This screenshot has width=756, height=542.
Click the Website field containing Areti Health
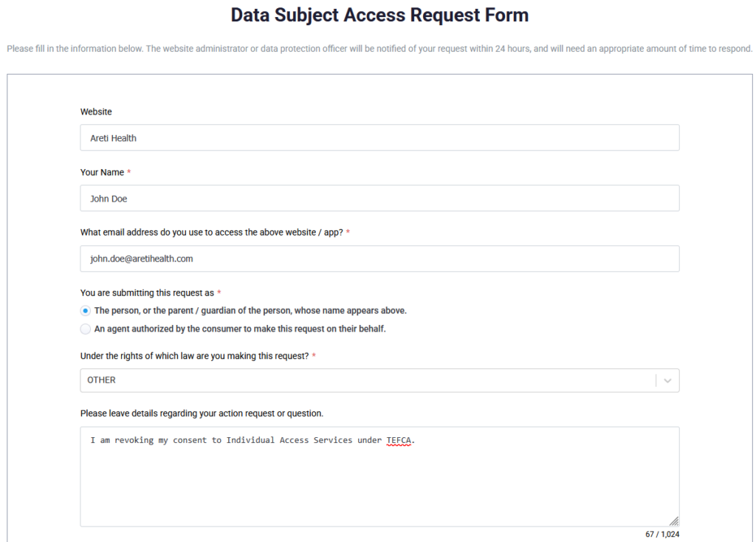pos(379,138)
